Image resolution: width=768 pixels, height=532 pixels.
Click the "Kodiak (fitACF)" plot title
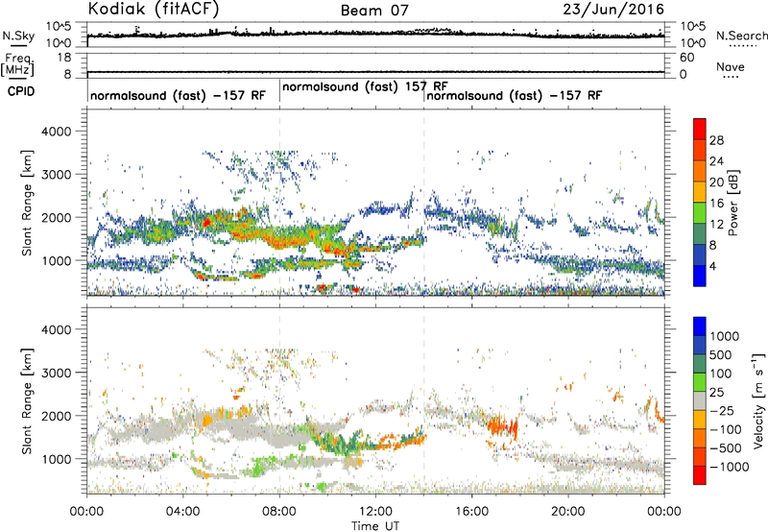click(154, 9)
